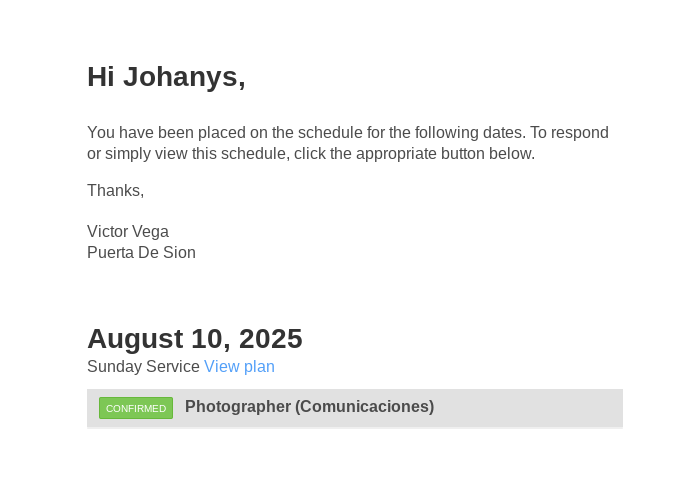Select the Photographer (Comunicaciones) position text
Image resolution: width=685 pixels, height=488 pixels.
(x=309, y=407)
